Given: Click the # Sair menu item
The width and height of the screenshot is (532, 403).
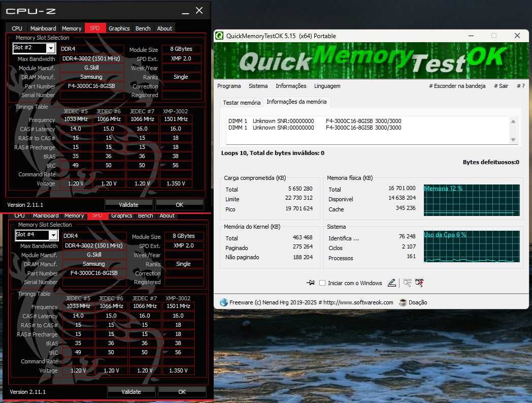Looking at the screenshot, I should 501,86.
